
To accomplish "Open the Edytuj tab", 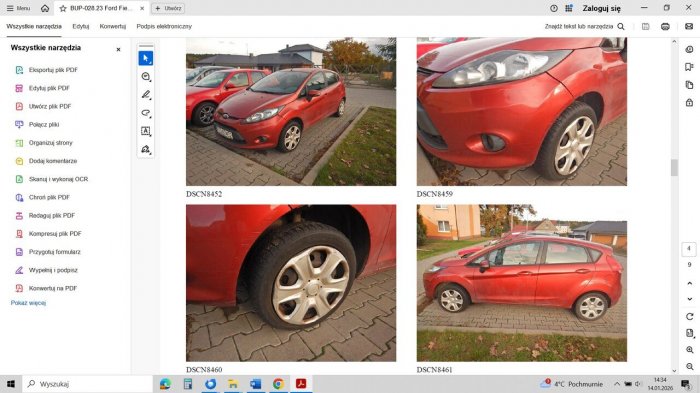I will click(81, 26).
